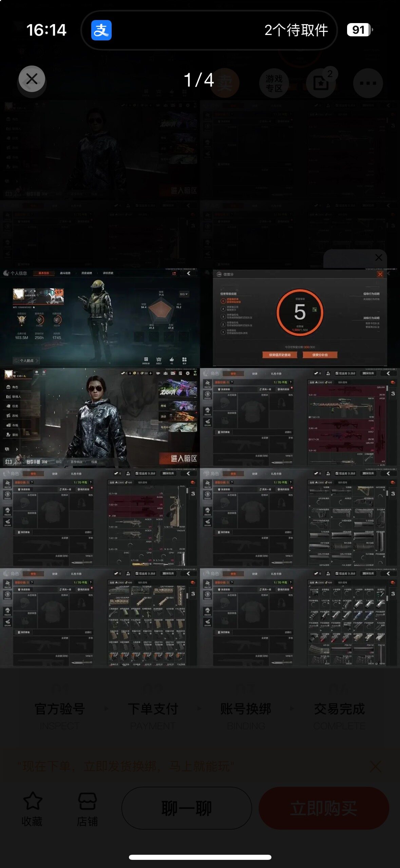Select the 评价历史 tab in profile screenshot
This screenshot has height=868, width=400.
[x=108, y=273]
